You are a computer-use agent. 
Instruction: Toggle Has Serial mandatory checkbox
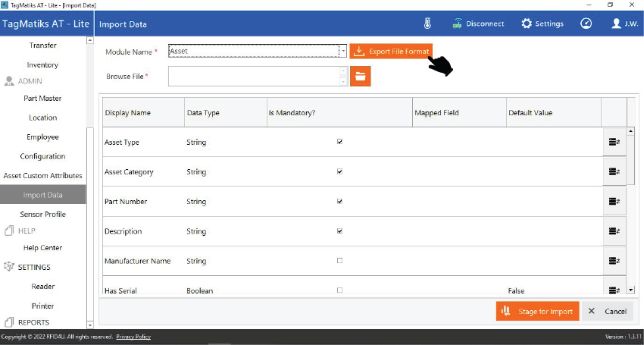tap(339, 290)
